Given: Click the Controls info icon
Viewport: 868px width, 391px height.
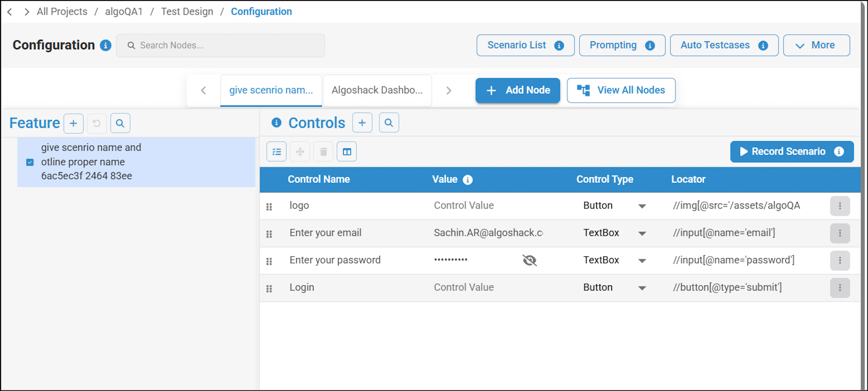Looking at the screenshot, I should pyautogui.click(x=276, y=123).
